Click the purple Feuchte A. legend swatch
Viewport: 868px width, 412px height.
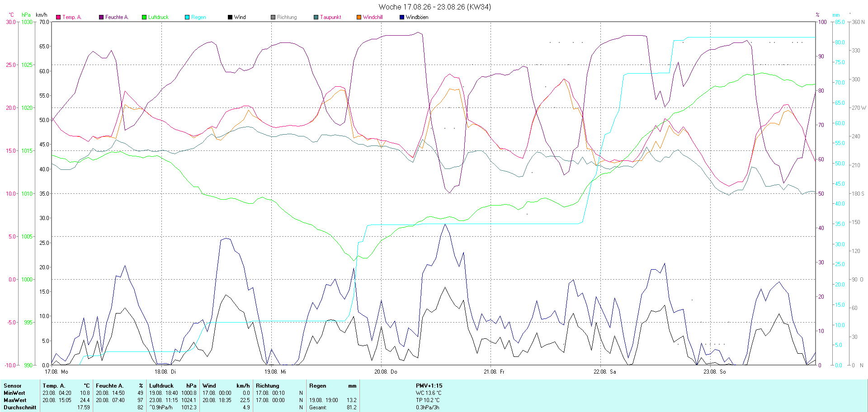click(x=101, y=17)
